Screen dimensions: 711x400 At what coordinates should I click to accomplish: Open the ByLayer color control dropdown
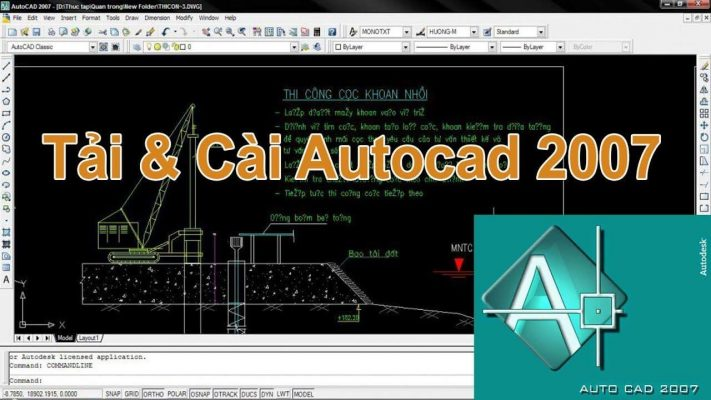[405, 47]
